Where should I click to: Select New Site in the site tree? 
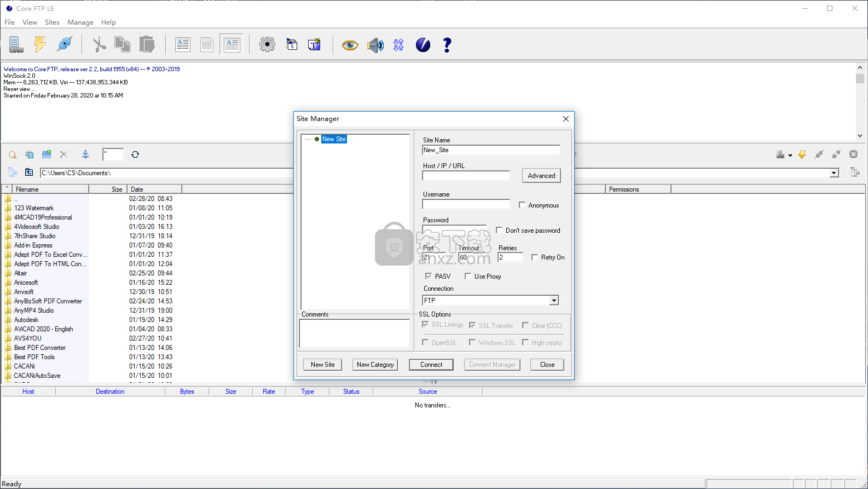point(334,139)
